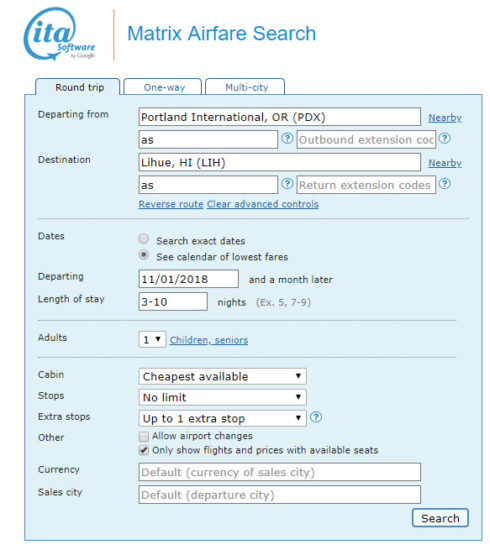The width and height of the screenshot is (490, 550).
Task: Switch to the Round trip tab
Action: tap(78, 87)
